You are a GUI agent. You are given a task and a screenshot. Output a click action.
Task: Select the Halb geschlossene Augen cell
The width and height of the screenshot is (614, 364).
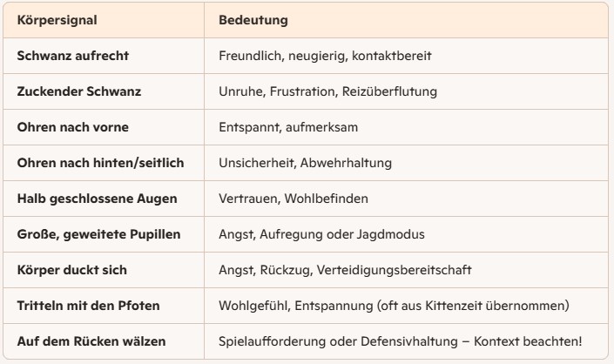pos(104,199)
